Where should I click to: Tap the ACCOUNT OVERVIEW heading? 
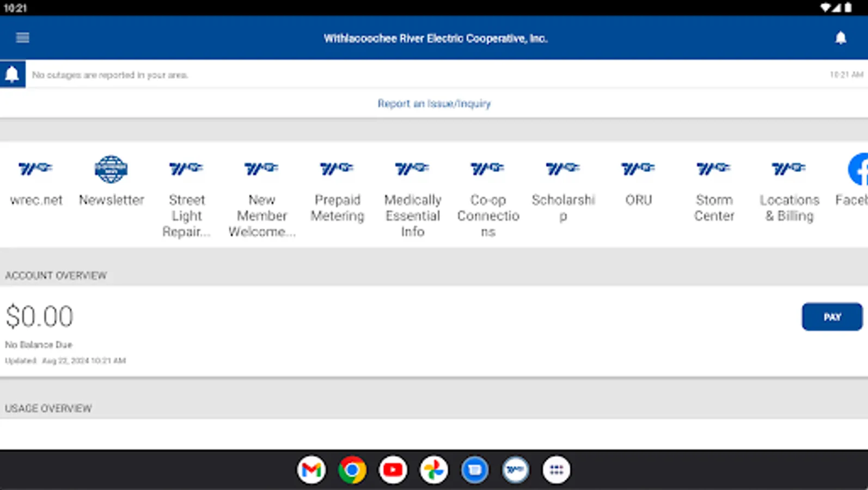(x=56, y=275)
